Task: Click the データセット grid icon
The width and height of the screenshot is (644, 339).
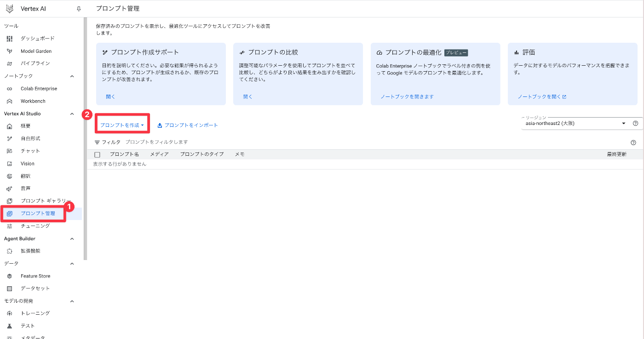Action: [10, 288]
